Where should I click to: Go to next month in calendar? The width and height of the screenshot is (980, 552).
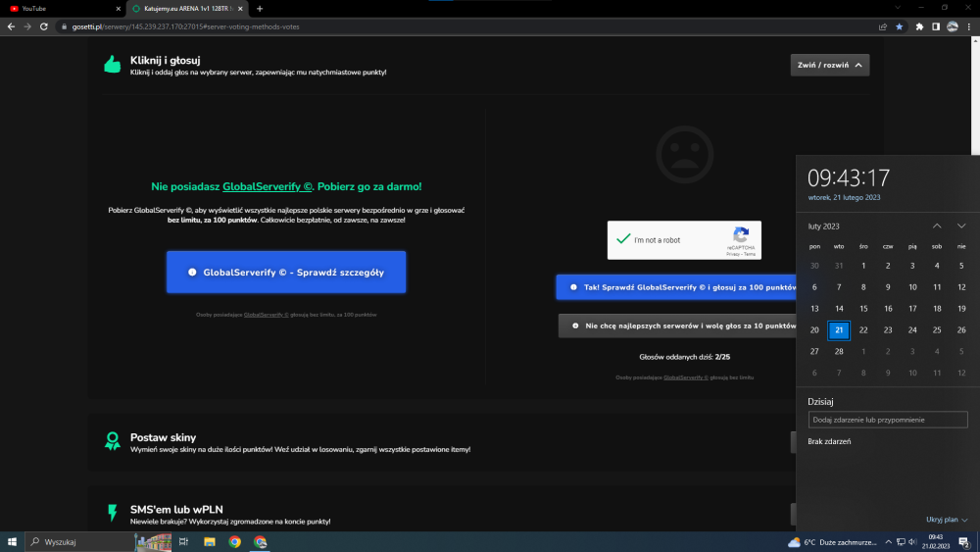pos(961,226)
